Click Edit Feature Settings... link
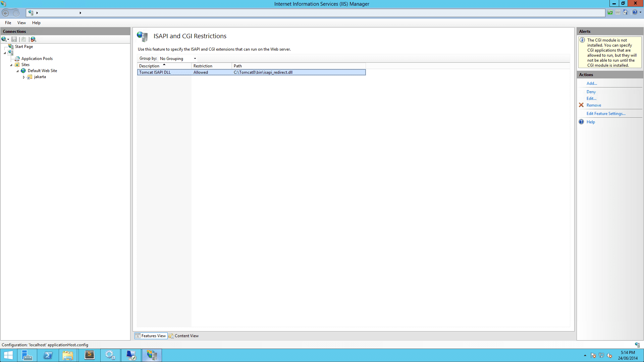Viewport: 644px width, 362px height. point(606,114)
